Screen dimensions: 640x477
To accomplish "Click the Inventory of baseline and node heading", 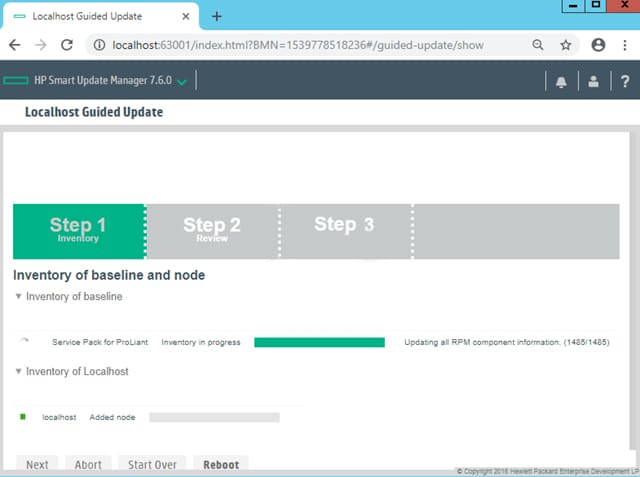I will [109, 275].
